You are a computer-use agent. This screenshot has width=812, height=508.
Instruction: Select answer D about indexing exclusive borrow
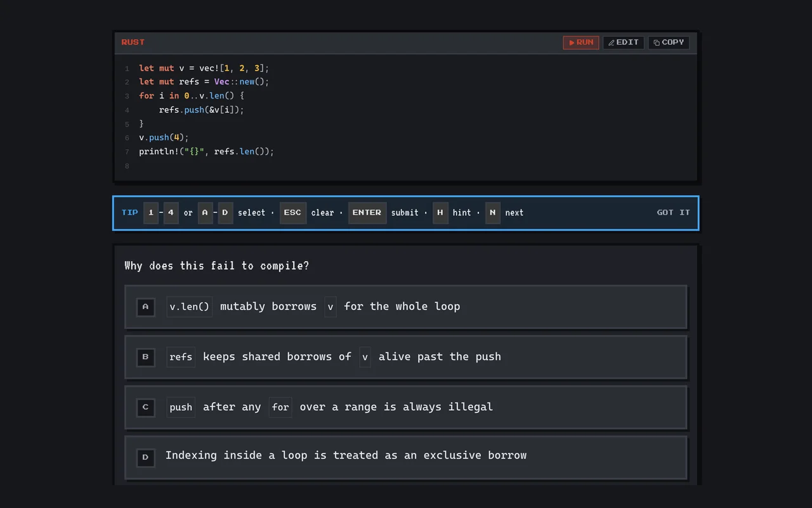tap(406, 457)
